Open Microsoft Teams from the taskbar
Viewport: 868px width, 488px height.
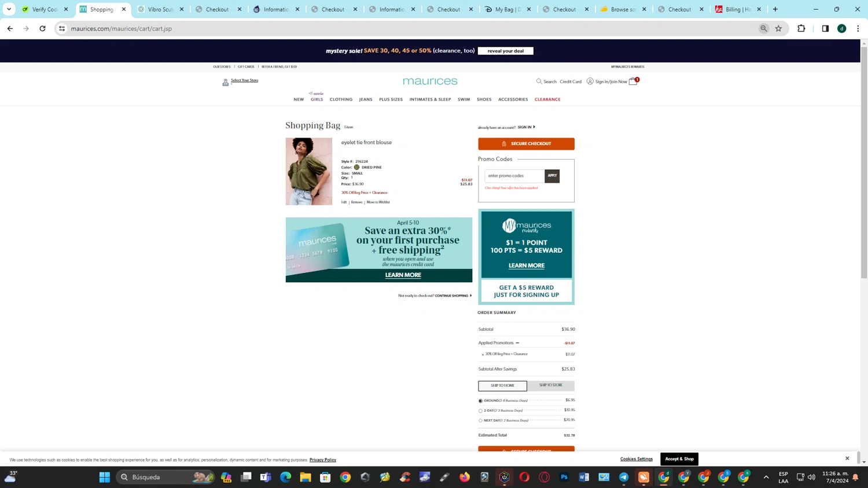coord(266,477)
